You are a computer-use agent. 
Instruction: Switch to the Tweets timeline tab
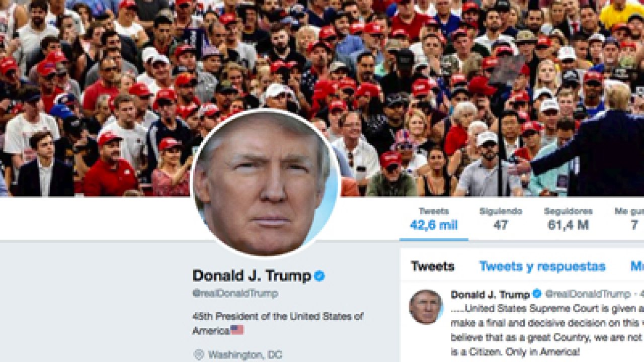pyautogui.click(x=433, y=266)
